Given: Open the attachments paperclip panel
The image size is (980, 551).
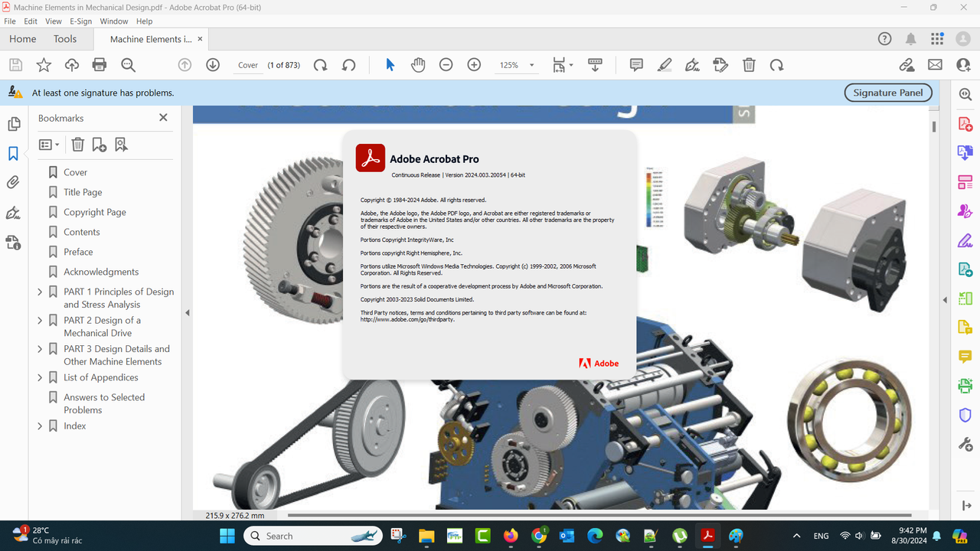Looking at the screenshot, I should (13, 183).
